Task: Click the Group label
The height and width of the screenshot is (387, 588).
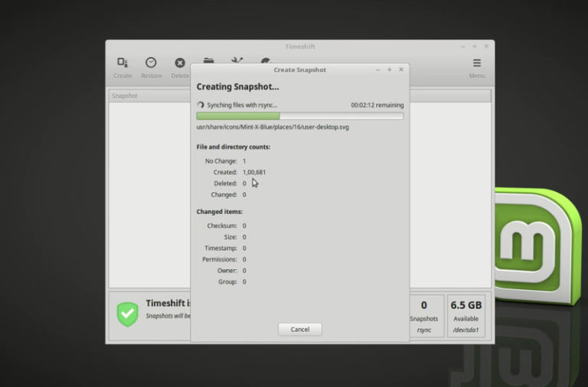Action: pos(227,281)
